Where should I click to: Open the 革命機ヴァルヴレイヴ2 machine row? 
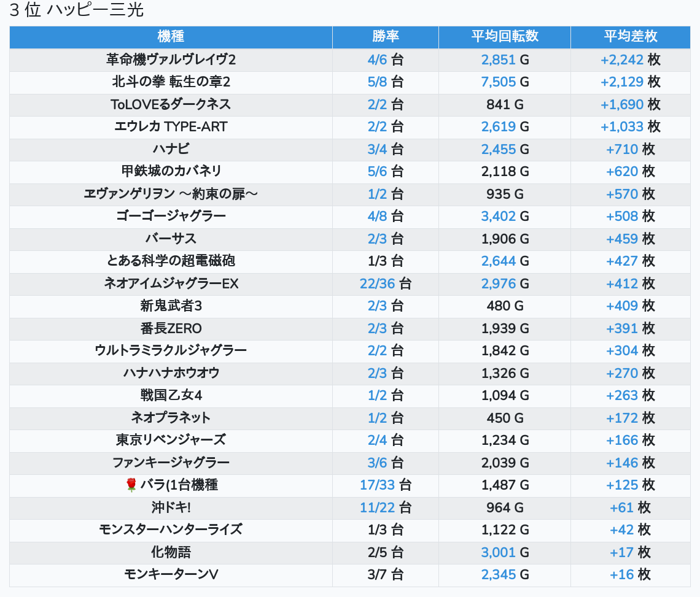[171, 60]
